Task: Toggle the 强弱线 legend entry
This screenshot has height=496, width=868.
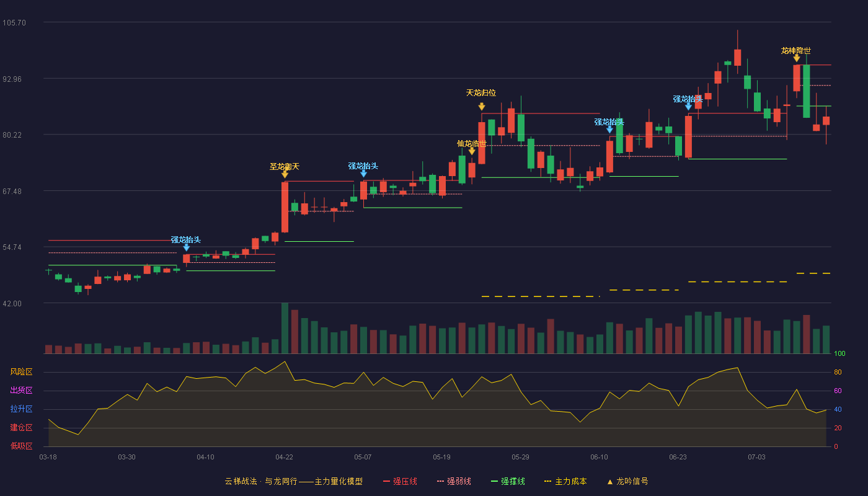Action: 454,481
